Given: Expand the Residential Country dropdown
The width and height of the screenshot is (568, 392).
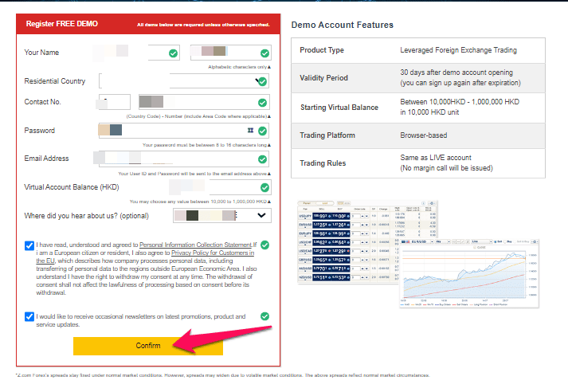Looking at the screenshot, I should [184, 80].
